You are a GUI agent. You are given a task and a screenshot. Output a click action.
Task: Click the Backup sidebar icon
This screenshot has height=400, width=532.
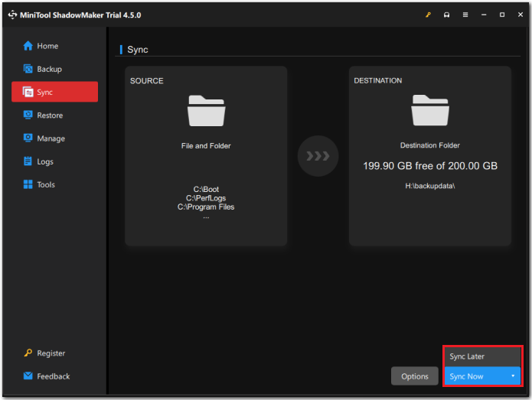point(28,69)
